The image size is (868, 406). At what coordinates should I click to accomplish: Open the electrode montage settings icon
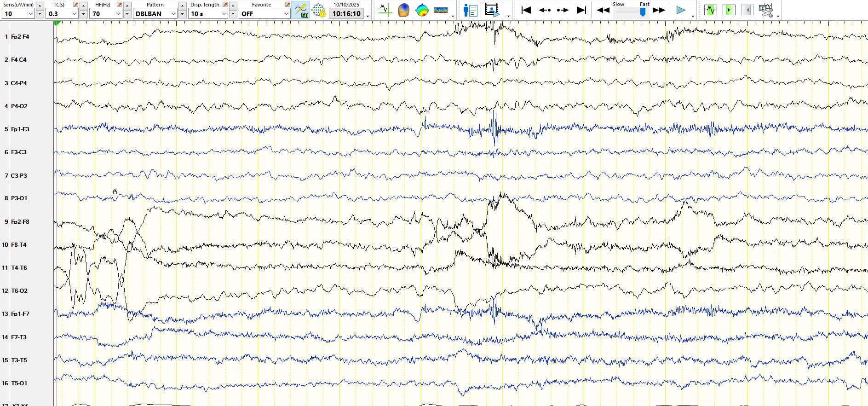click(319, 10)
